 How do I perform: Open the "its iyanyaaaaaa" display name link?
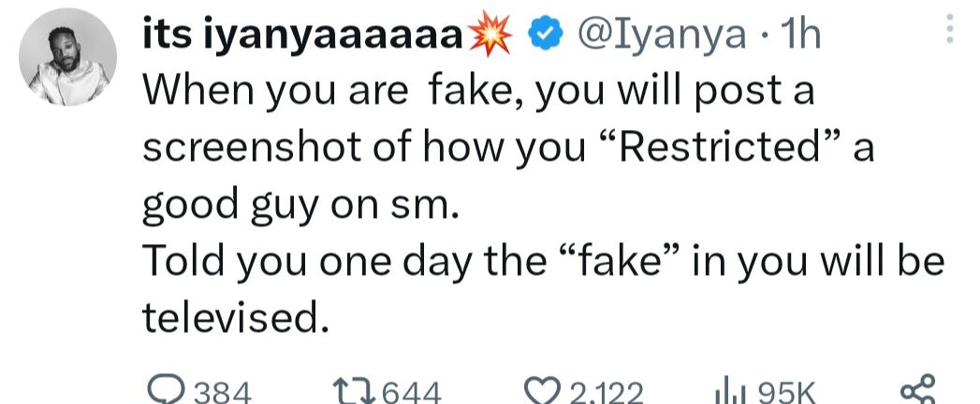(x=302, y=36)
